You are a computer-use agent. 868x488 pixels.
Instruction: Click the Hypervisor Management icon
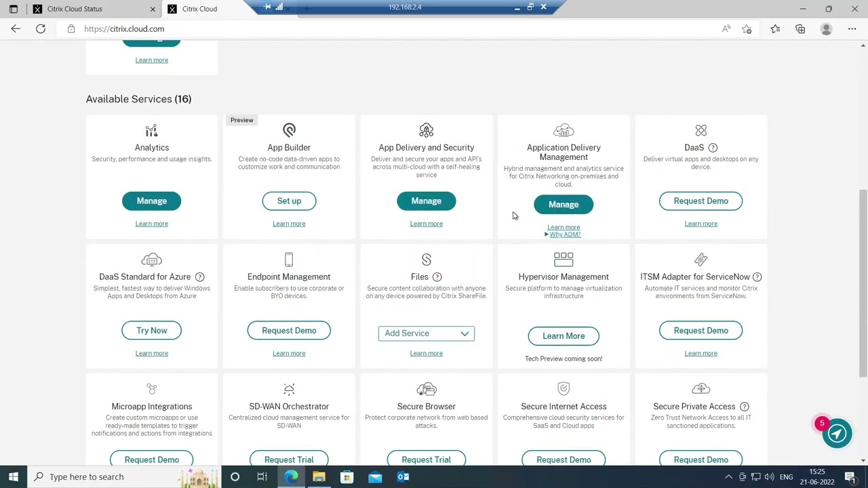(x=564, y=260)
